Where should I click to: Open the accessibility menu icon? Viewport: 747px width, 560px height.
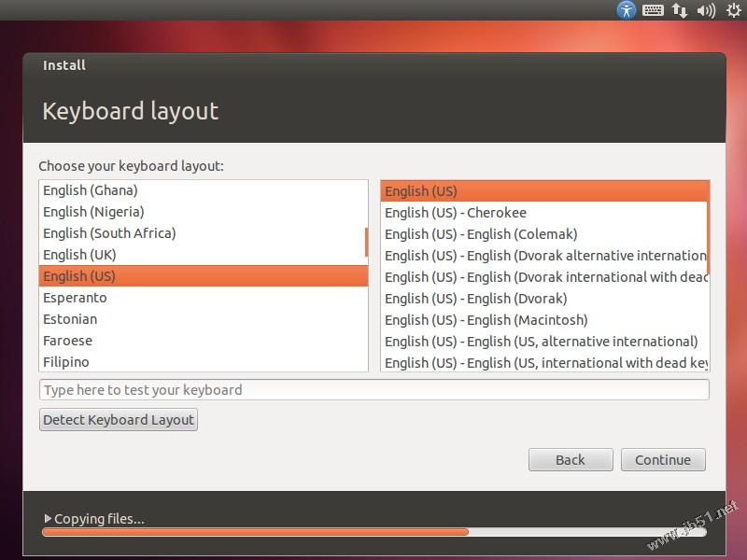[626, 9]
